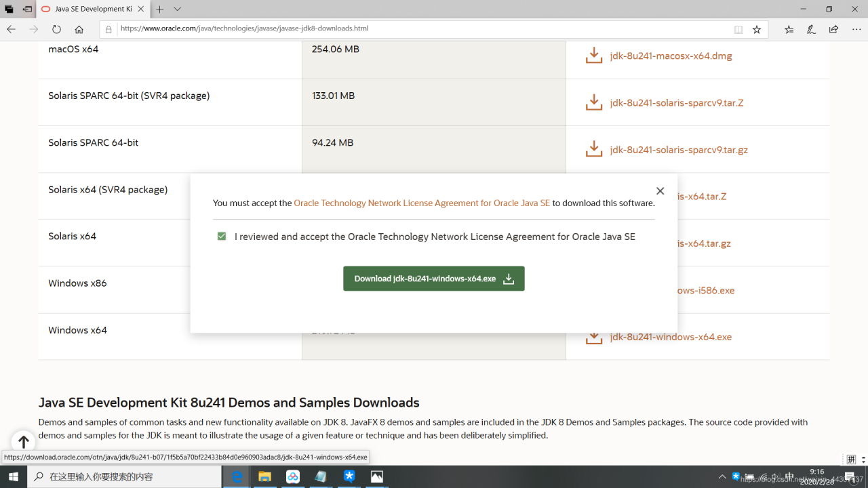Open reading view from the address bar
The image size is (868, 488).
click(738, 29)
